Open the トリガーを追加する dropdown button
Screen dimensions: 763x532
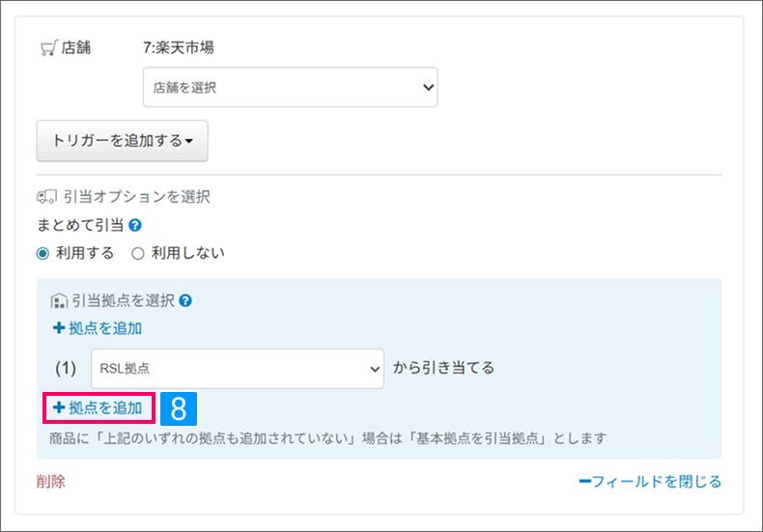[122, 141]
